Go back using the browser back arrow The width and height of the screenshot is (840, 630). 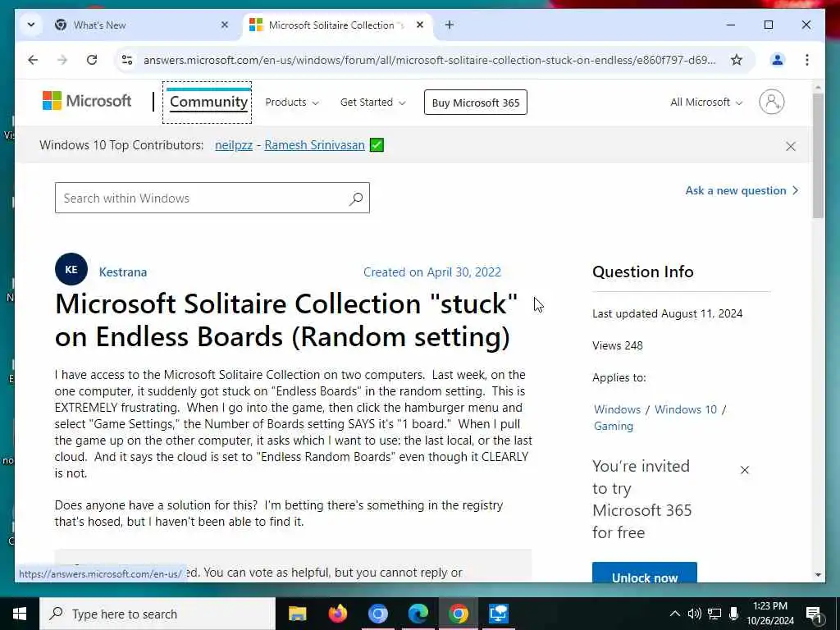tap(33, 60)
